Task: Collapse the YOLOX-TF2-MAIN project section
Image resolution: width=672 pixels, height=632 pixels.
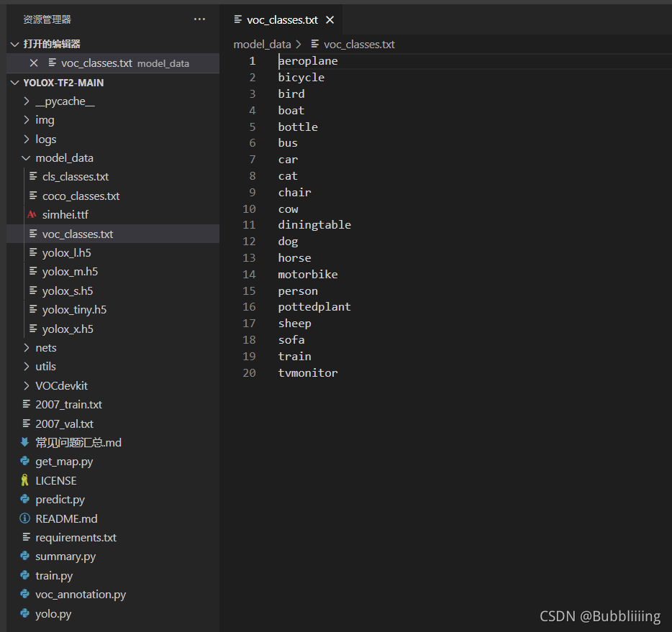Action: point(15,83)
